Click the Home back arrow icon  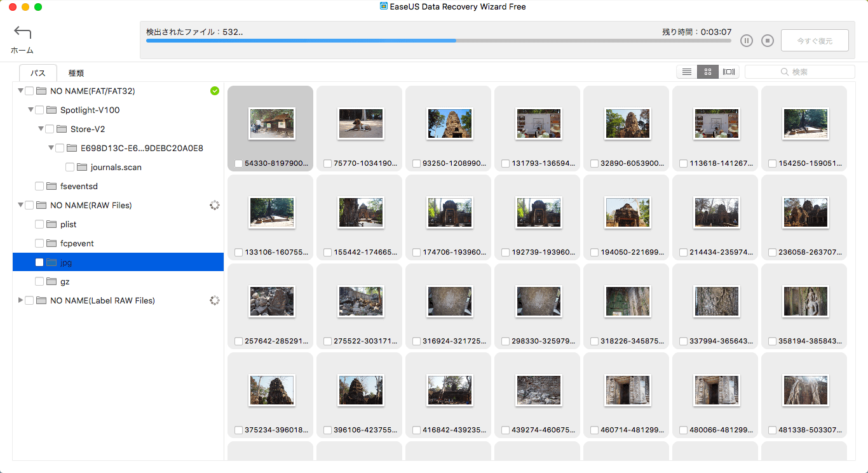point(22,33)
